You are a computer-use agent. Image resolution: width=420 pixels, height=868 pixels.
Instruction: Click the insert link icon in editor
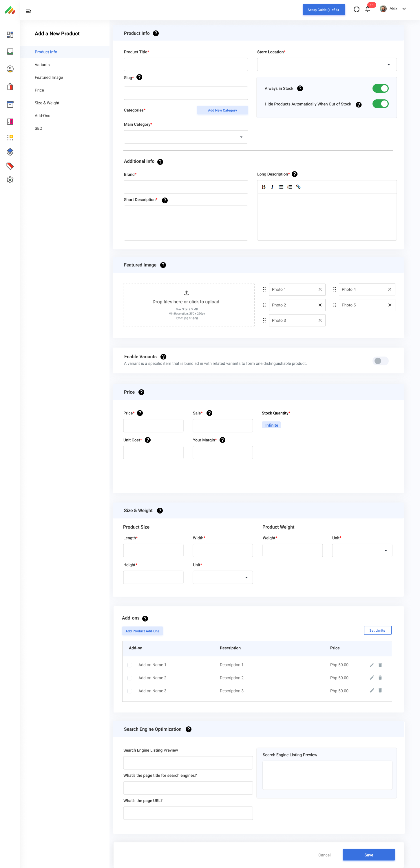tap(298, 187)
